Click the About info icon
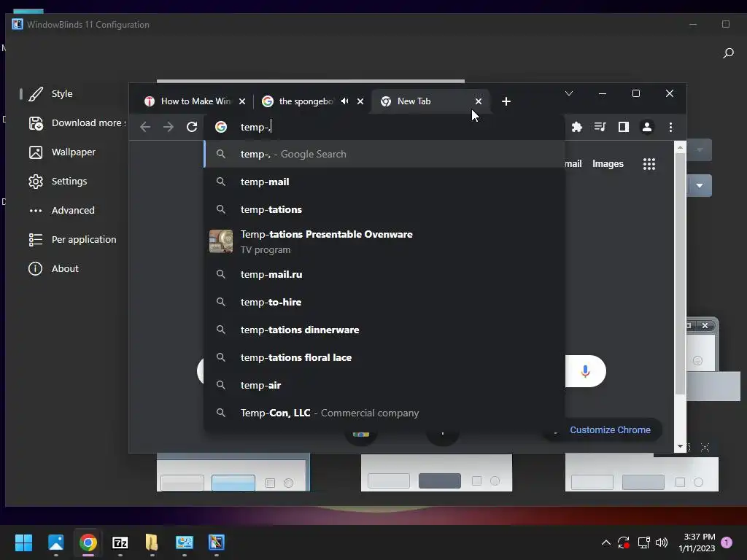The height and width of the screenshot is (560, 747). pos(35,268)
